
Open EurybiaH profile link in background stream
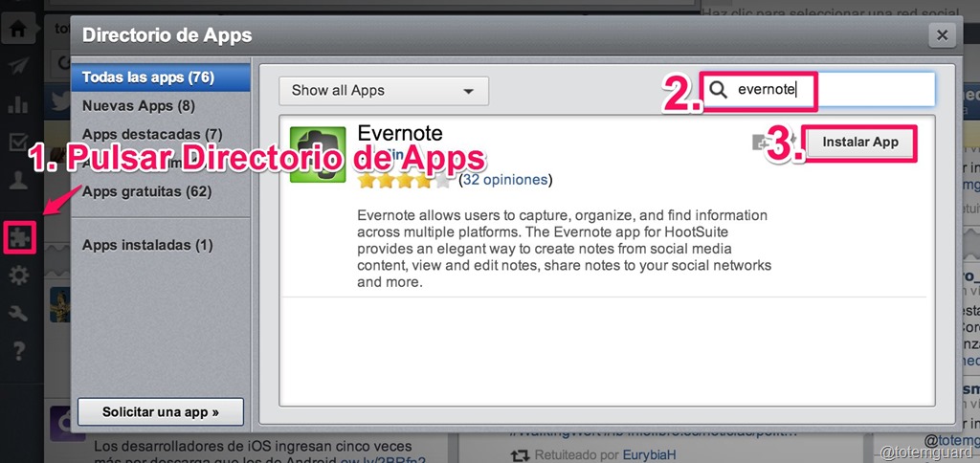(649, 455)
